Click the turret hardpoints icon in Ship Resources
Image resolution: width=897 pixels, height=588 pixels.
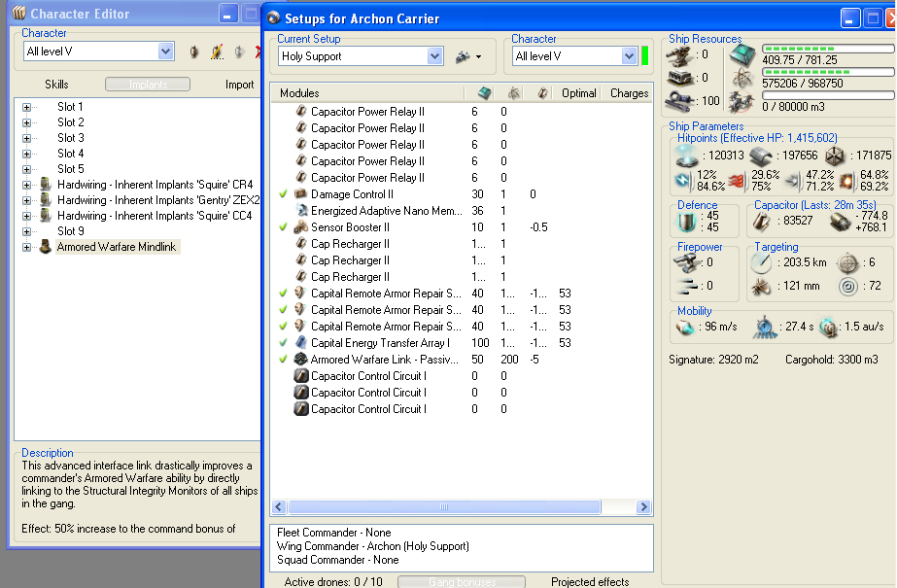(x=679, y=54)
